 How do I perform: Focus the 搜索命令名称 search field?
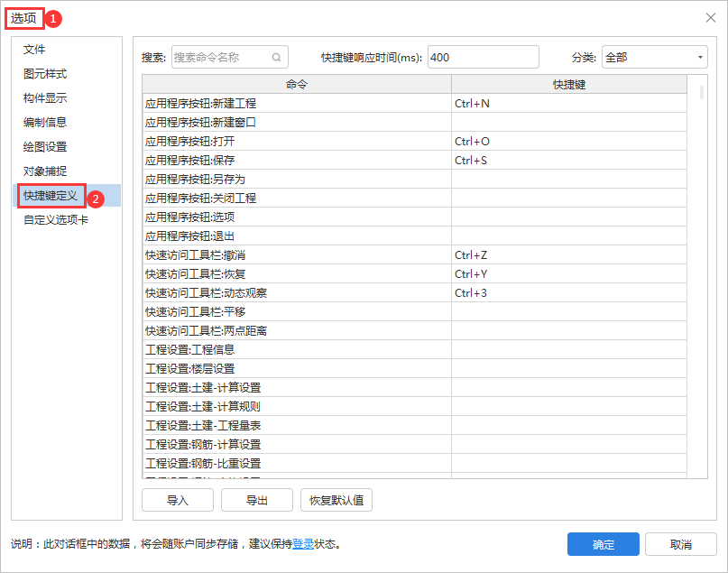230,57
